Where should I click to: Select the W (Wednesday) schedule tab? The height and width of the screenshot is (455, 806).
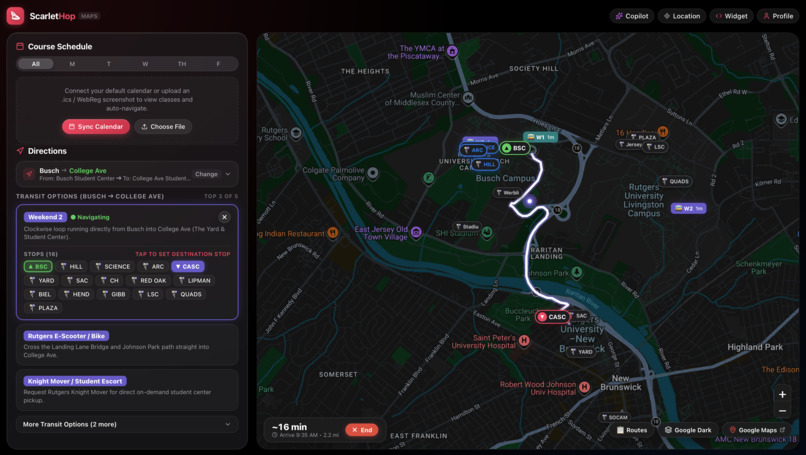[x=145, y=64]
